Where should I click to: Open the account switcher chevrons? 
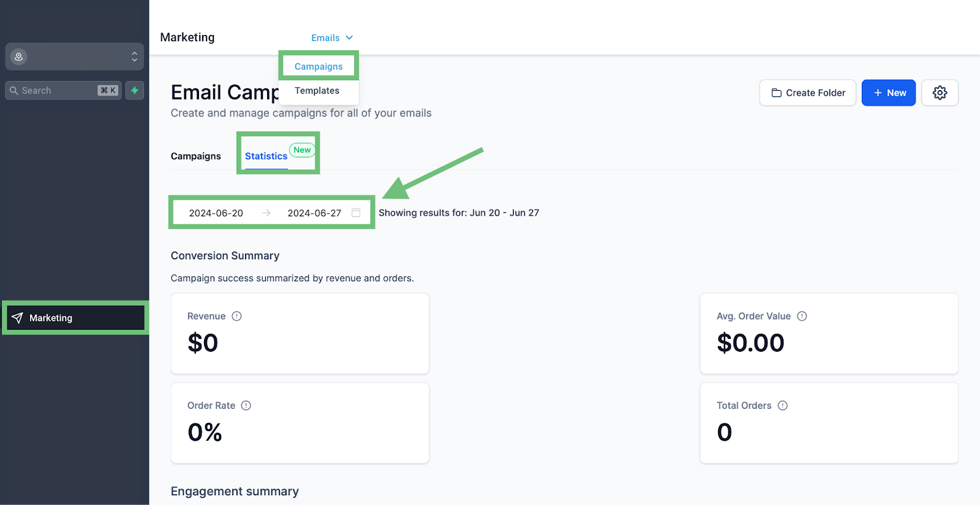pos(134,56)
